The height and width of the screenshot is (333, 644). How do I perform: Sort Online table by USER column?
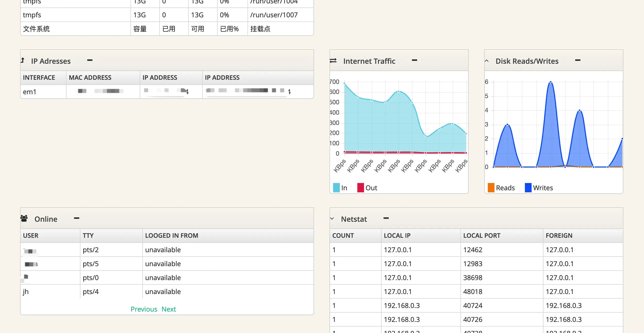pos(31,235)
